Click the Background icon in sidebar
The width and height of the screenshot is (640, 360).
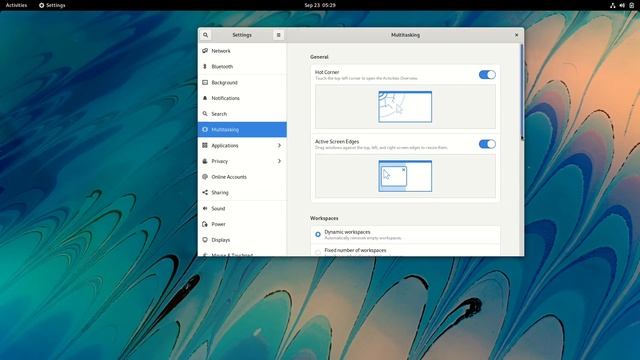[x=205, y=82]
